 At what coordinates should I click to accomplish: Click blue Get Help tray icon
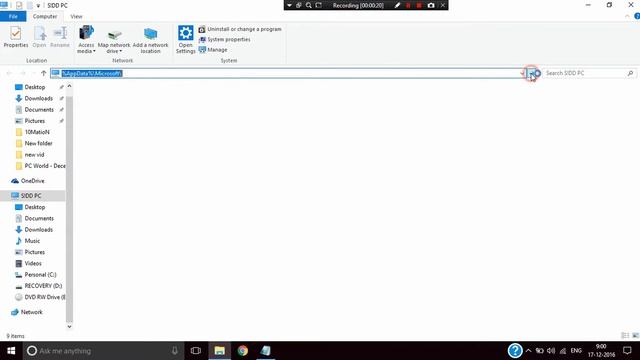pyautogui.click(x=515, y=351)
